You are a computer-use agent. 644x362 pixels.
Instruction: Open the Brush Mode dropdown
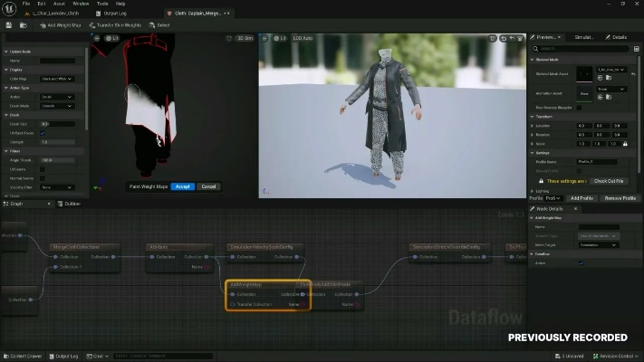pyautogui.click(x=57, y=105)
